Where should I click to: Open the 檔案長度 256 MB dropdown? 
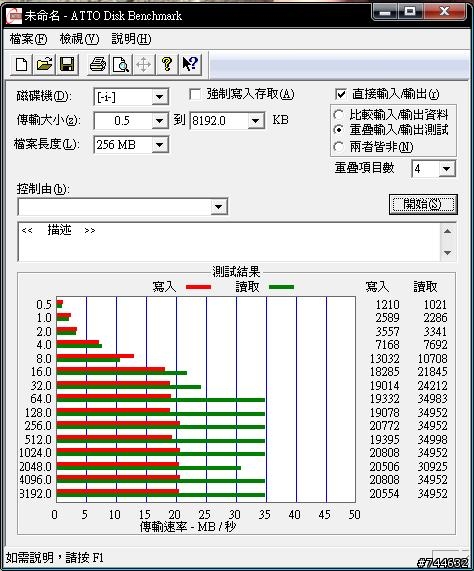tap(159, 145)
